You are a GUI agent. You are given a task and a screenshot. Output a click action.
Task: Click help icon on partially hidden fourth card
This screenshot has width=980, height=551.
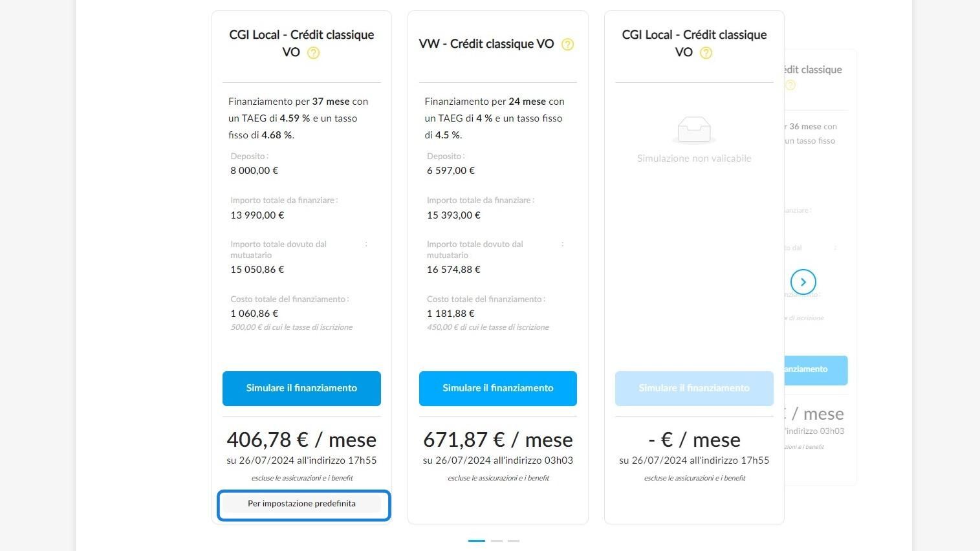click(790, 85)
